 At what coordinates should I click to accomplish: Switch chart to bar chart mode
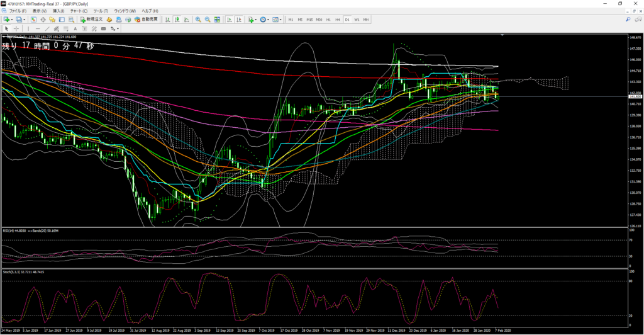coord(167,20)
